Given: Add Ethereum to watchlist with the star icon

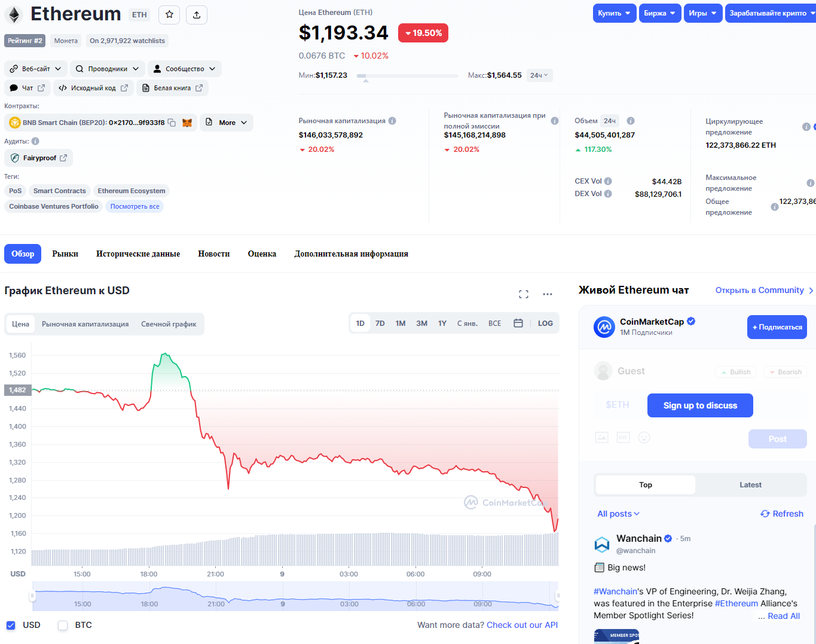Looking at the screenshot, I should (x=170, y=14).
